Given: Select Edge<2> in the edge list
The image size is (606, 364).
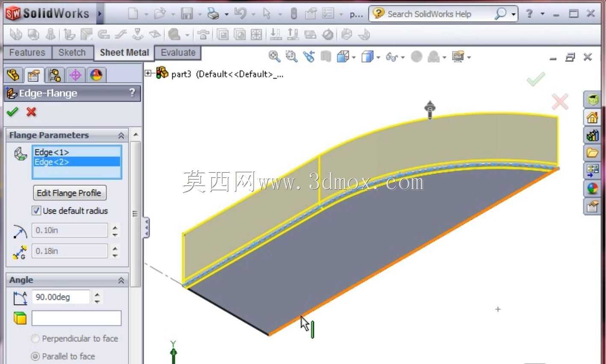Looking at the screenshot, I should point(77,162).
